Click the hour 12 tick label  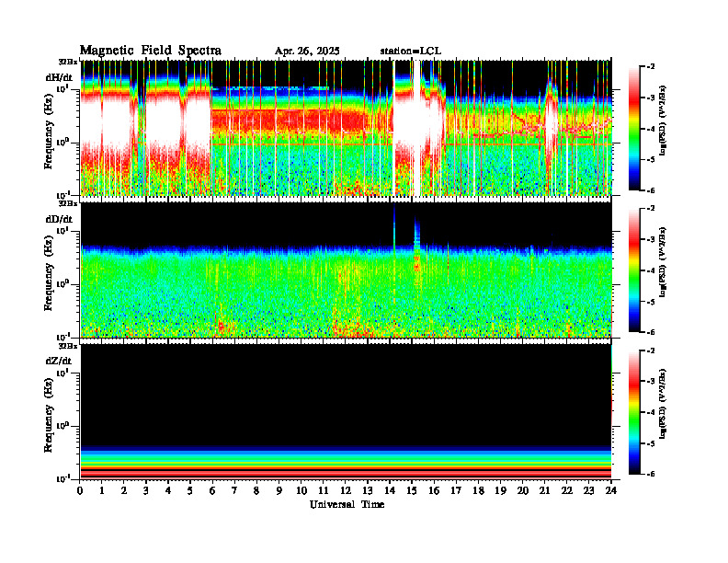click(346, 491)
